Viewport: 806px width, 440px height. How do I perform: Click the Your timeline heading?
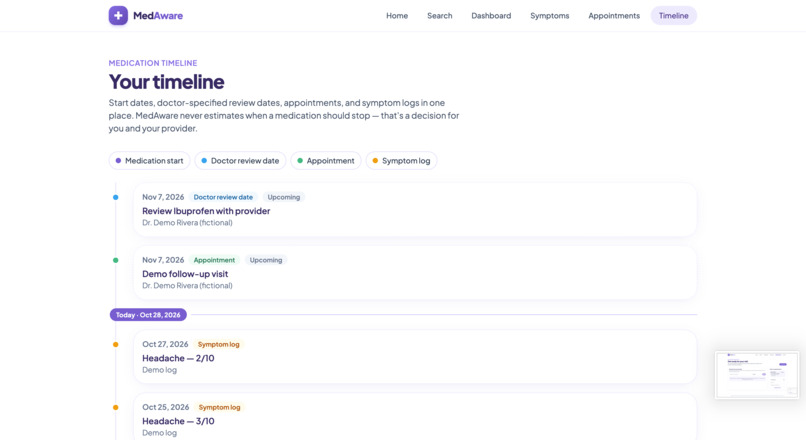point(167,82)
